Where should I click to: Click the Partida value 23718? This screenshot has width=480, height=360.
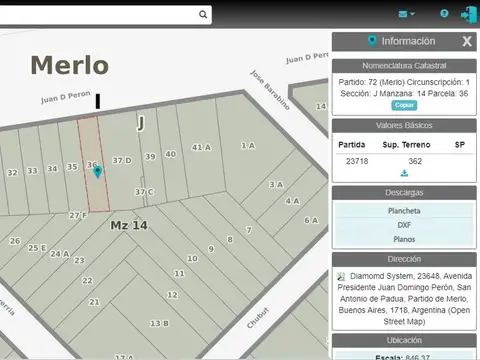[357, 161]
